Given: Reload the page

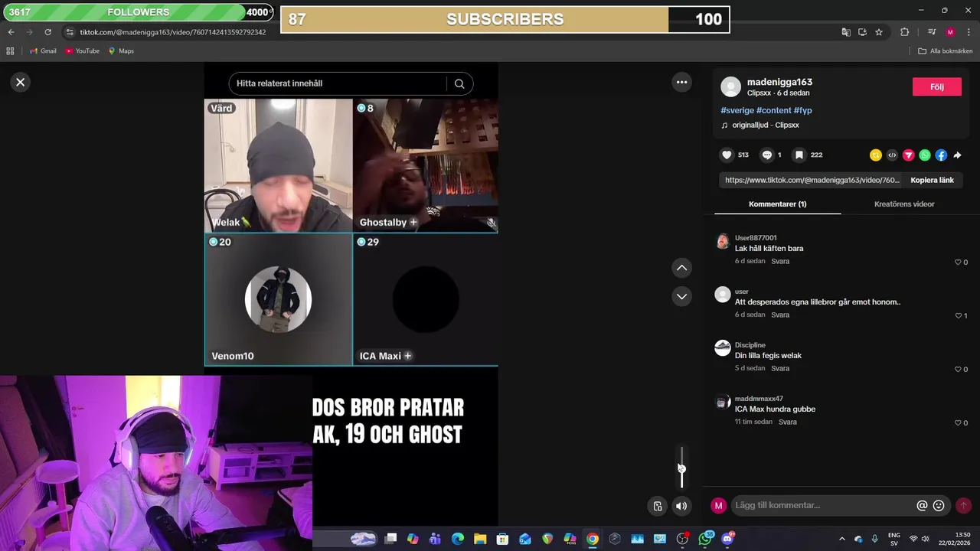Looking at the screenshot, I should (47, 32).
